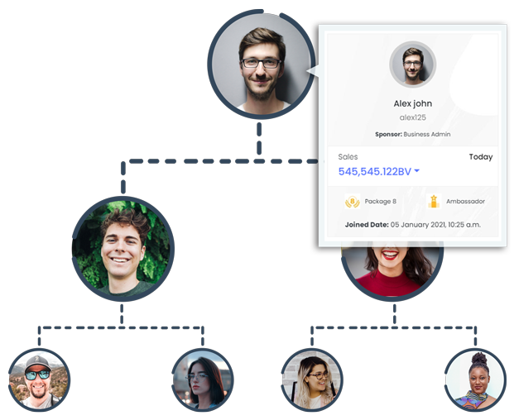The height and width of the screenshot is (420, 514).
Task: Click the Alex john name heading
Action: point(413,103)
